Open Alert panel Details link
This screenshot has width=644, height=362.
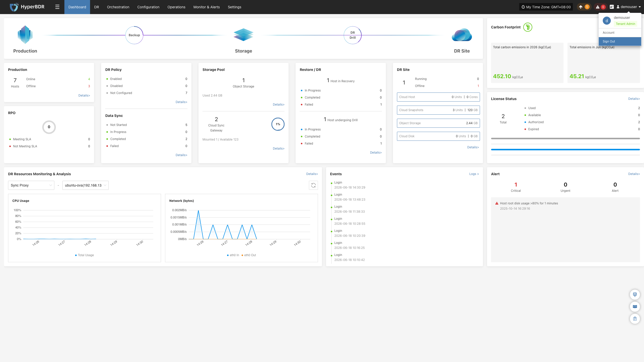[634, 174]
